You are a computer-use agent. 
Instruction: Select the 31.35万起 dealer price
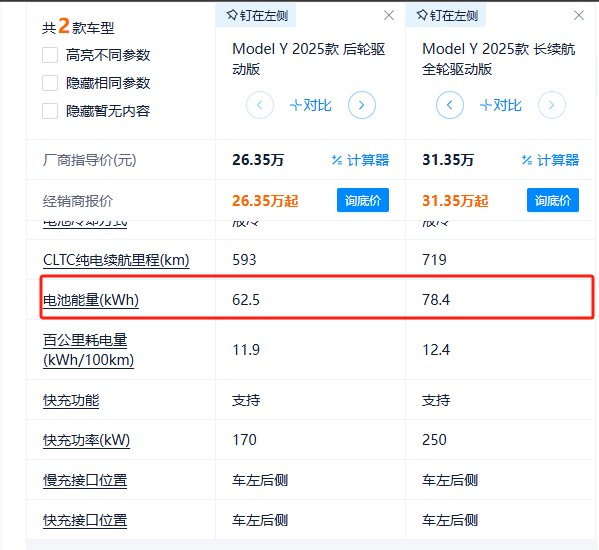(x=455, y=201)
